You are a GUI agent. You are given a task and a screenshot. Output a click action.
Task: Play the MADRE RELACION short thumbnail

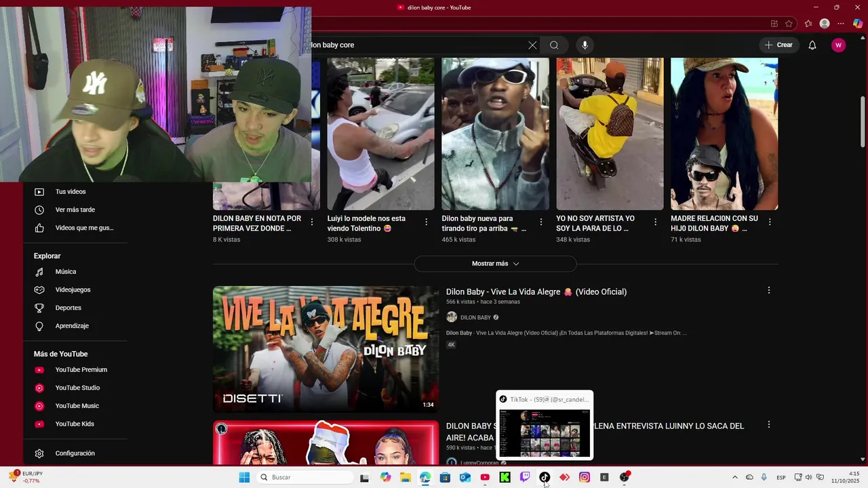pos(724,134)
